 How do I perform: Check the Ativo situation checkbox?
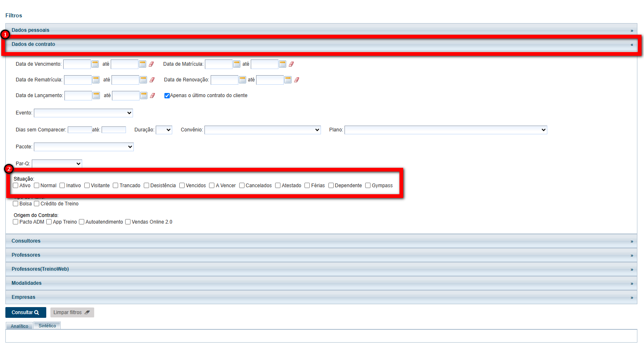point(16,186)
